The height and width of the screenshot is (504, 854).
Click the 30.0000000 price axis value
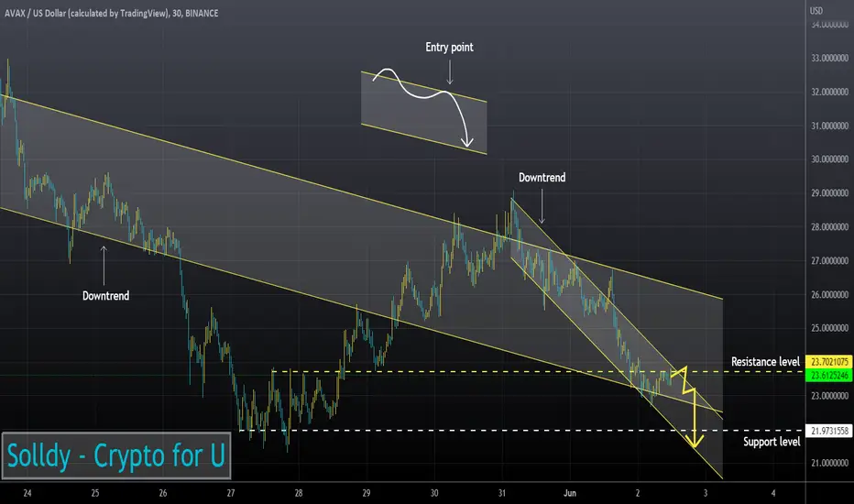pyautogui.click(x=829, y=159)
